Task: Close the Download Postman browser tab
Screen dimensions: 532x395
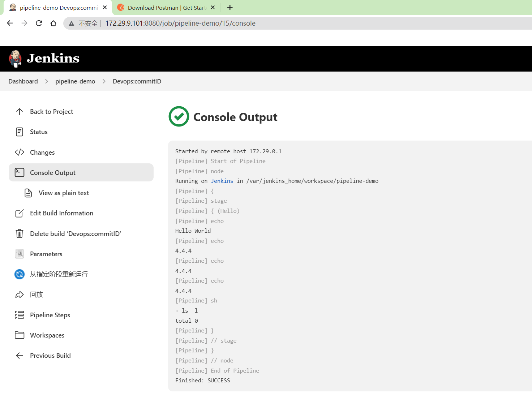Action: click(x=213, y=7)
